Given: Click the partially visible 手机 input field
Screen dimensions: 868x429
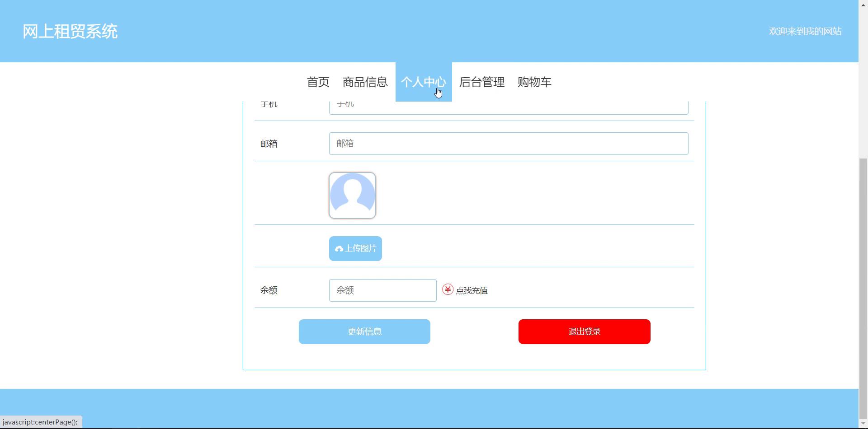Looking at the screenshot, I should (x=508, y=107).
